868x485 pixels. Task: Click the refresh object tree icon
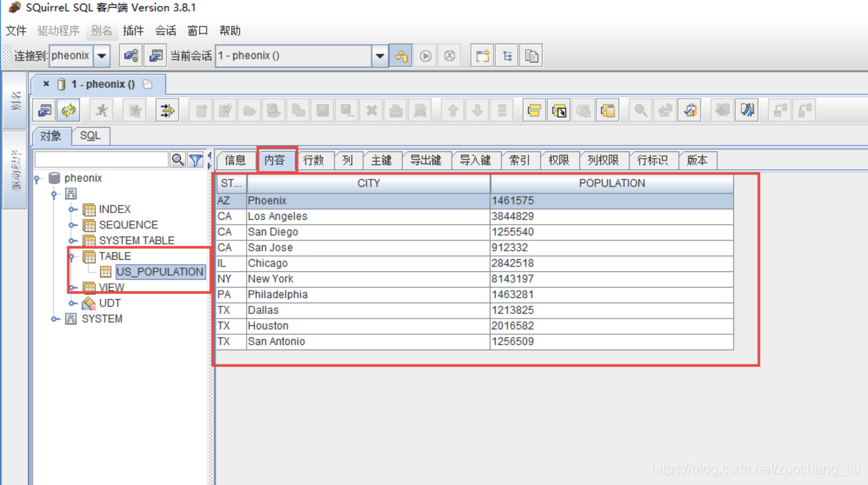pos(69,110)
